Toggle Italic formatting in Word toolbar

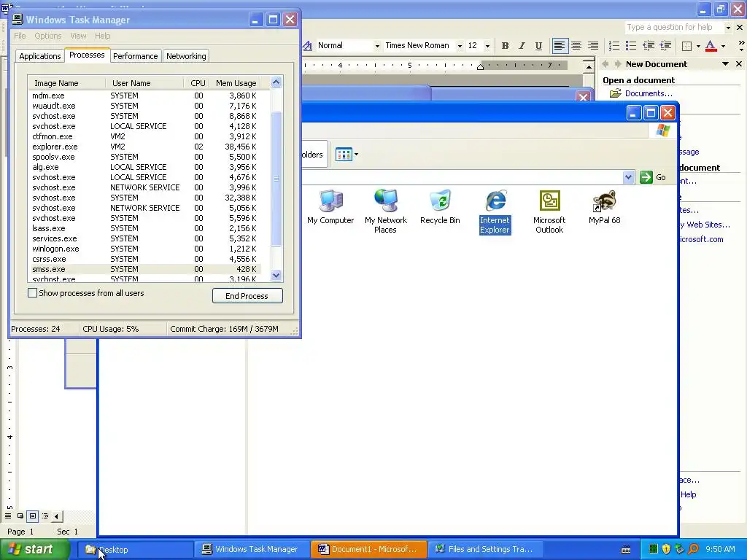point(522,46)
